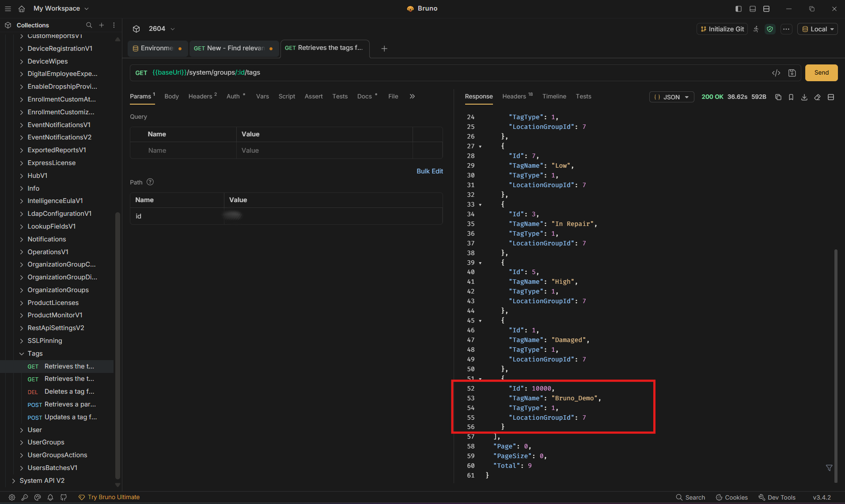Open the response filter funnel icon

829,468
